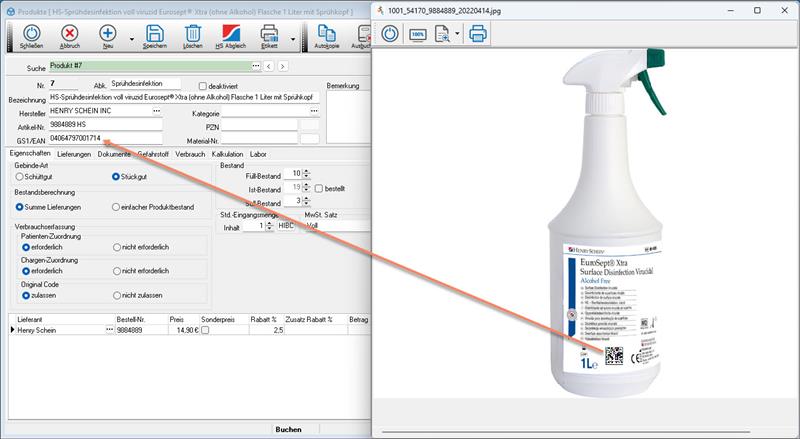800x439 pixels.
Task: Select the Schüttgut radio button
Action: pyautogui.click(x=20, y=176)
